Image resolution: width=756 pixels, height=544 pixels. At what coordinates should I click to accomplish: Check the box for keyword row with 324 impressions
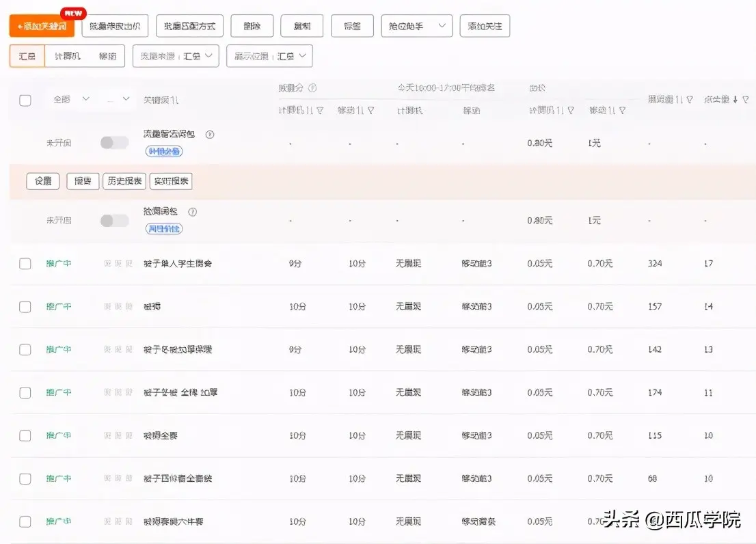[25, 264]
